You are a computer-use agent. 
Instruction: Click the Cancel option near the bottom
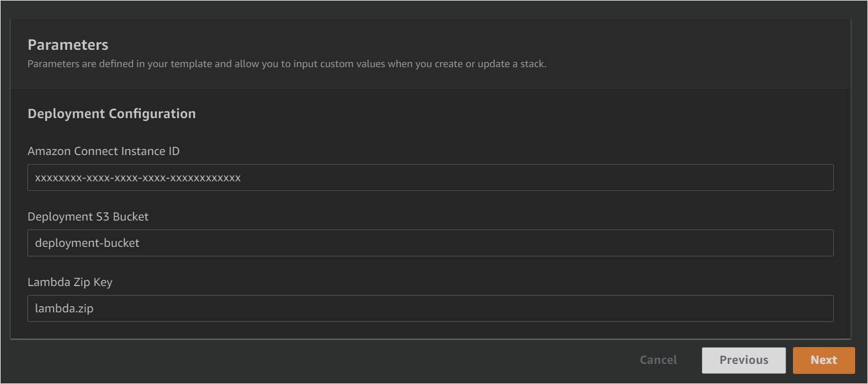(x=658, y=360)
